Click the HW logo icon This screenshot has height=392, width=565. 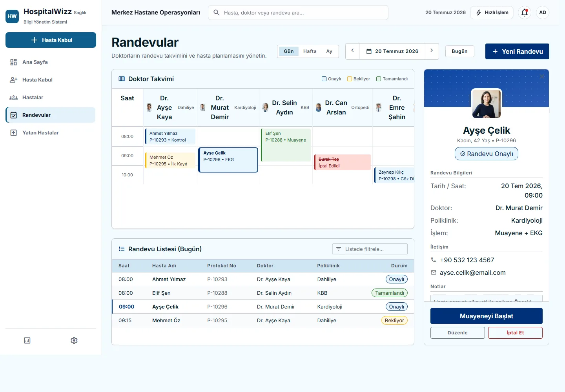[x=12, y=16]
